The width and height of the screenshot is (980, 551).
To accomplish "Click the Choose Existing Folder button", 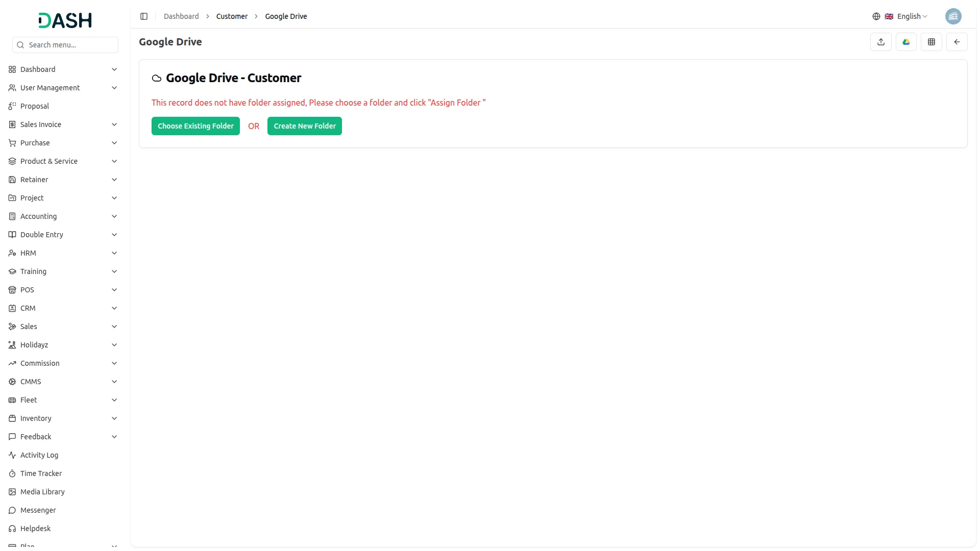I will point(195,126).
